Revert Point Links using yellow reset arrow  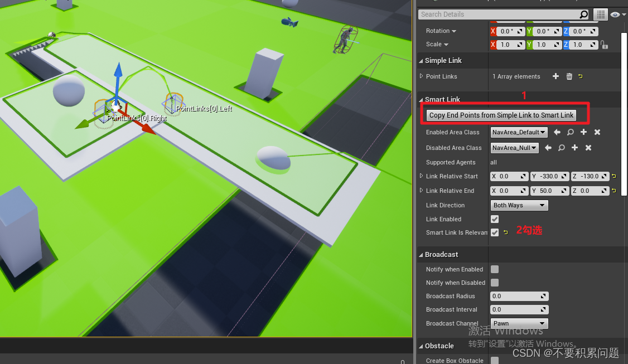(581, 76)
